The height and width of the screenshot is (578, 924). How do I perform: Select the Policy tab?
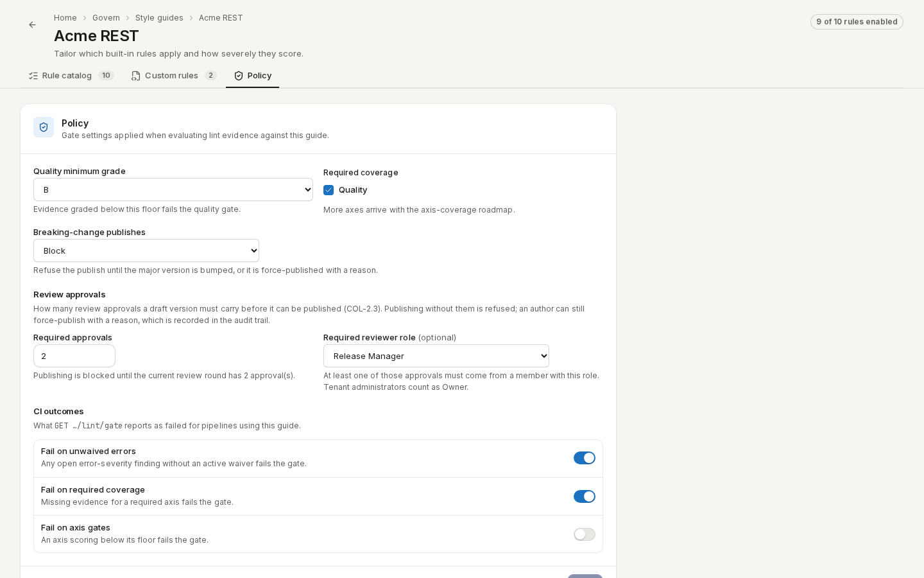click(x=253, y=76)
